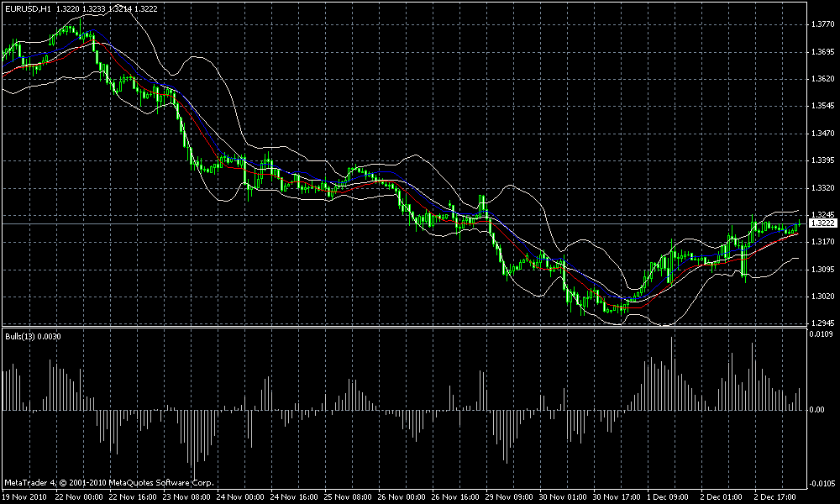Click the 19 Nov 2010 date label
Screen dimensions: 840x504
[26, 497]
